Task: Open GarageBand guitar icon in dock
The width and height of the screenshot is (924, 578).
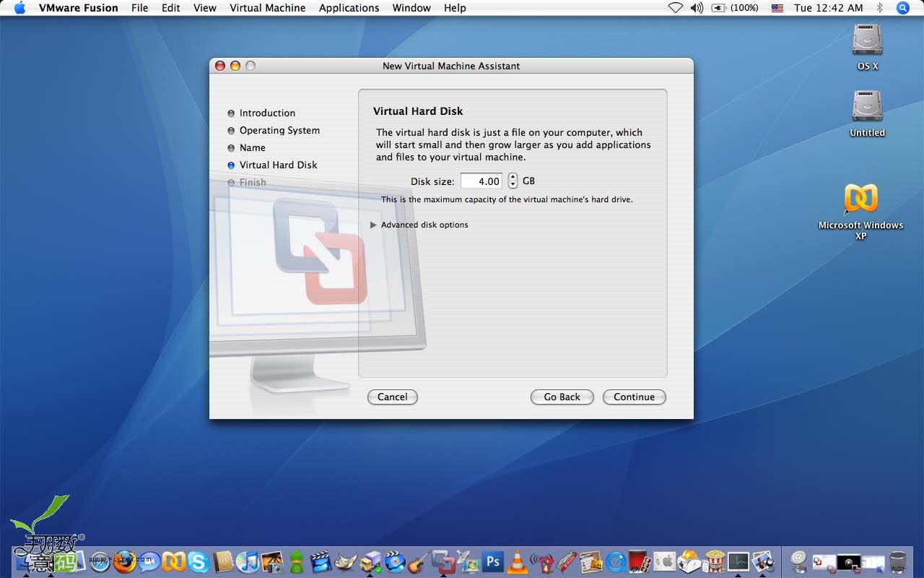Action: (x=419, y=561)
